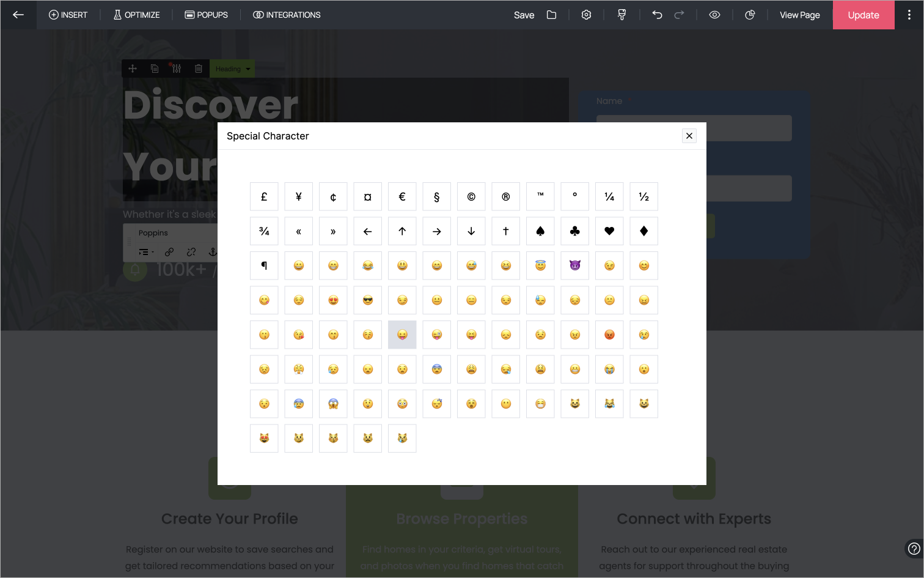Viewport: 924px width, 578px height.
Task: Click the View Page link
Action: point(800,15)
